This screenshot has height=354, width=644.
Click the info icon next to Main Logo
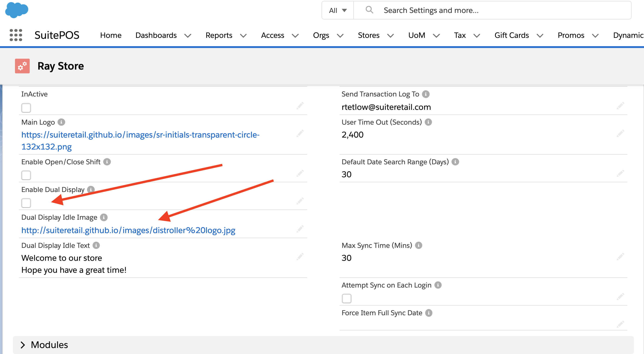(61, 122)
